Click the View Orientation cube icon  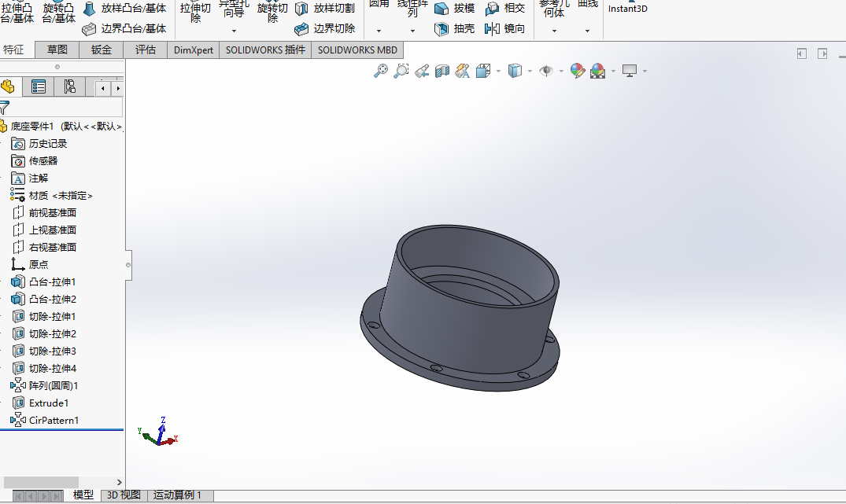[483, 71]
